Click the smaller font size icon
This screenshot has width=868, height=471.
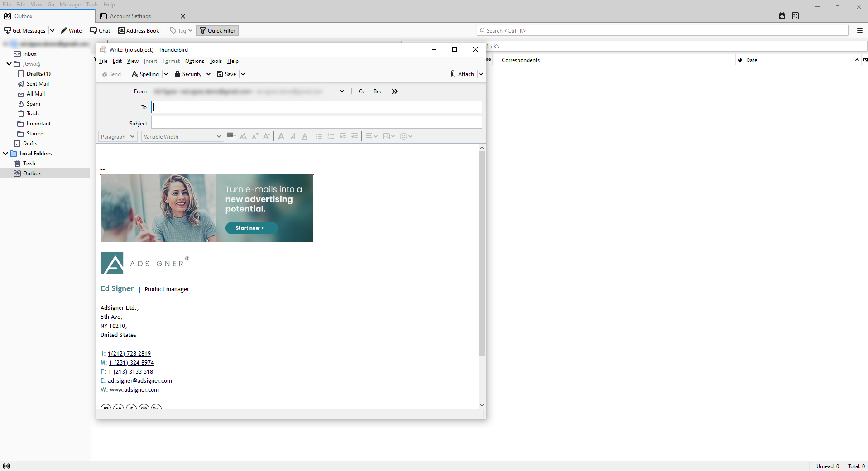(255, 136)
